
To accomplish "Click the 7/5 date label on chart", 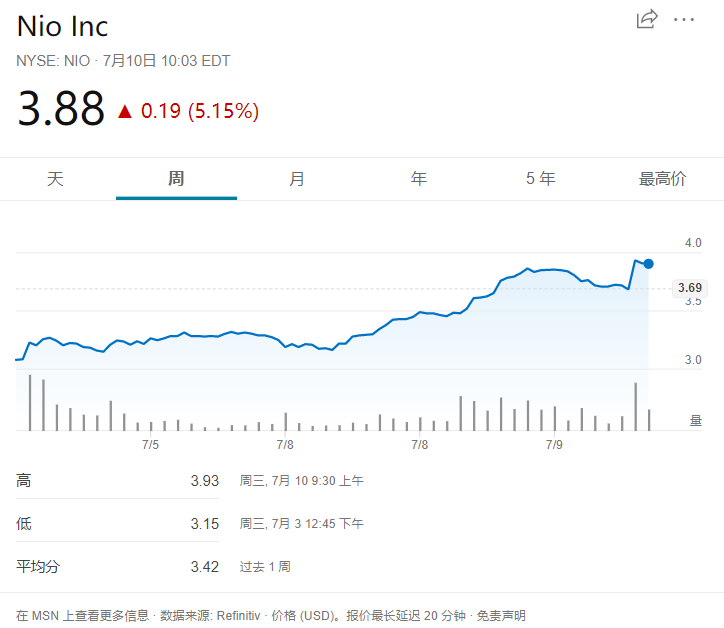I will pyautogui.click(x=150, y=444).
